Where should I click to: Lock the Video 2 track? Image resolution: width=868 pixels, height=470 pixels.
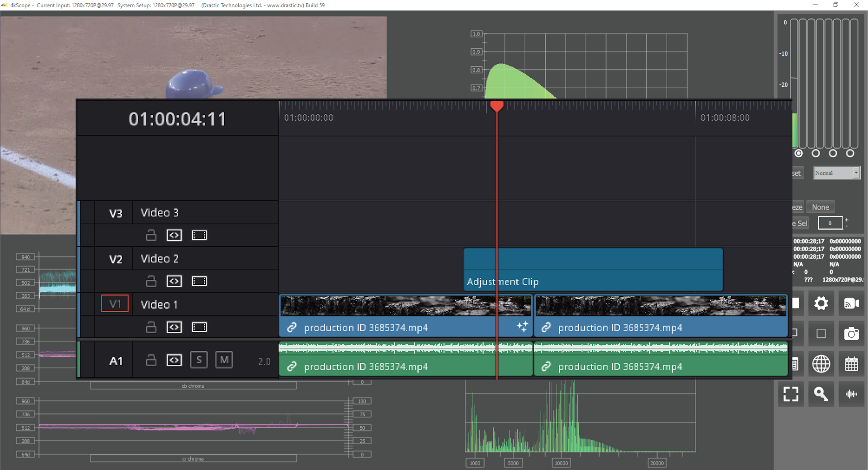[151, 281]
